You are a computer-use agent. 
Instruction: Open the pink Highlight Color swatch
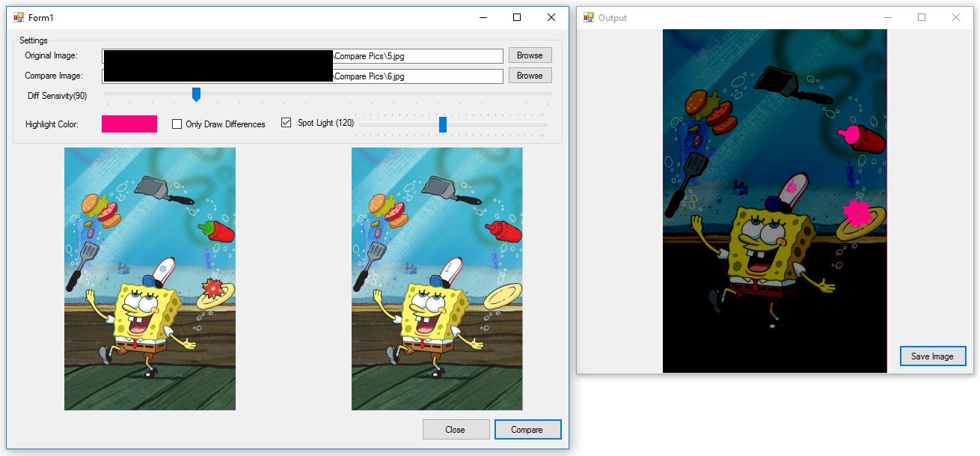pos(129,124)
